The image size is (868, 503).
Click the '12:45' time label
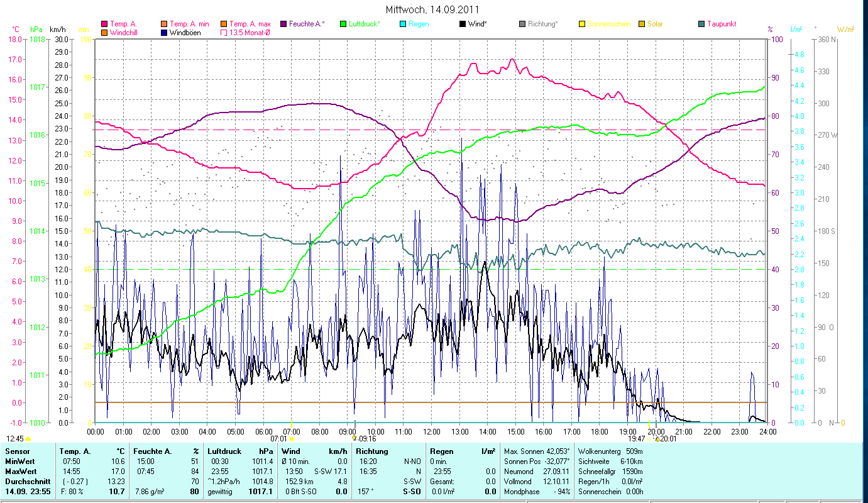(15, 438)
